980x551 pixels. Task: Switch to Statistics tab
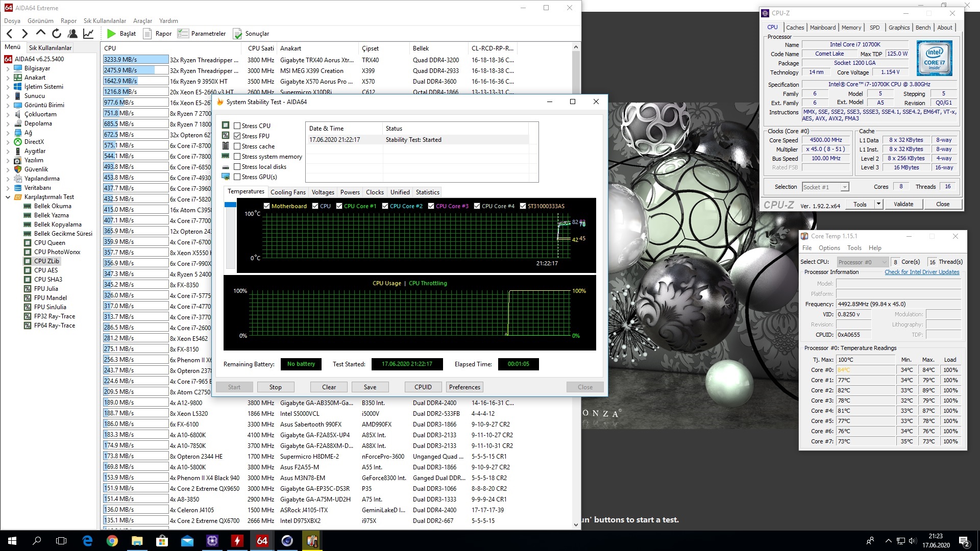pyautogui.click(x=427, y=192)
